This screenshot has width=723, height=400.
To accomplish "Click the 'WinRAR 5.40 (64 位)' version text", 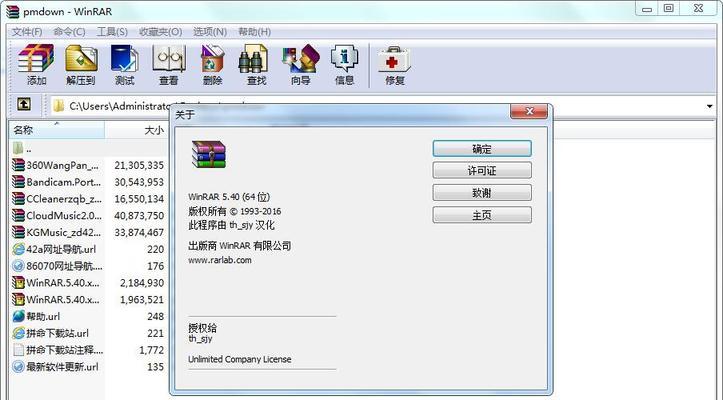I will pyautogui.click(x=229, y=197).
